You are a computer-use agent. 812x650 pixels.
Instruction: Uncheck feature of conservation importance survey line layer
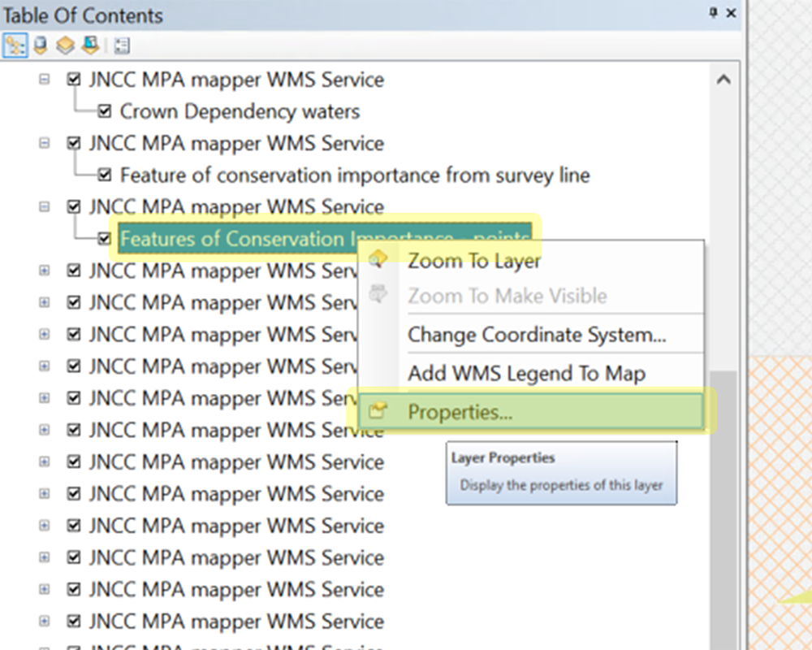tap(105, 175)
